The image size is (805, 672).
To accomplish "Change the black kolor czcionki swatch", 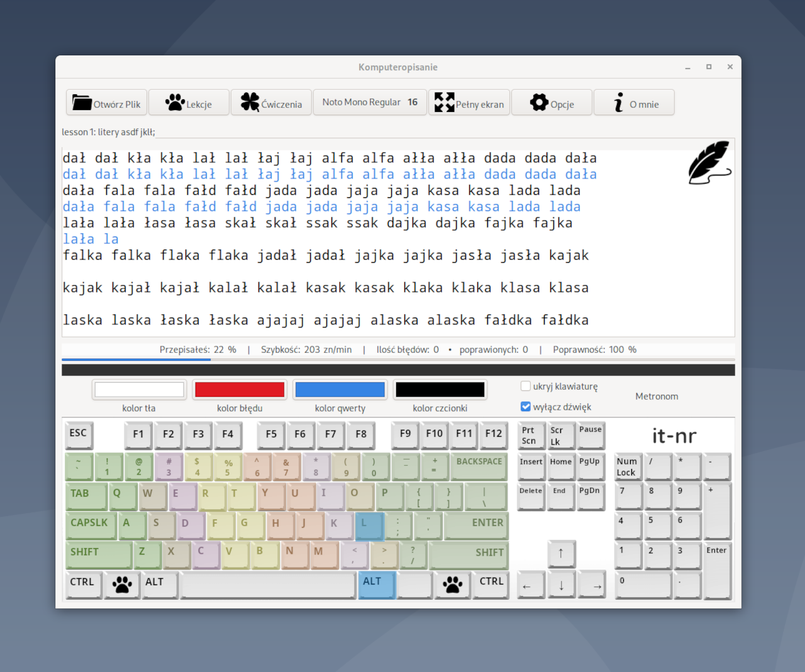I will 440,390.
